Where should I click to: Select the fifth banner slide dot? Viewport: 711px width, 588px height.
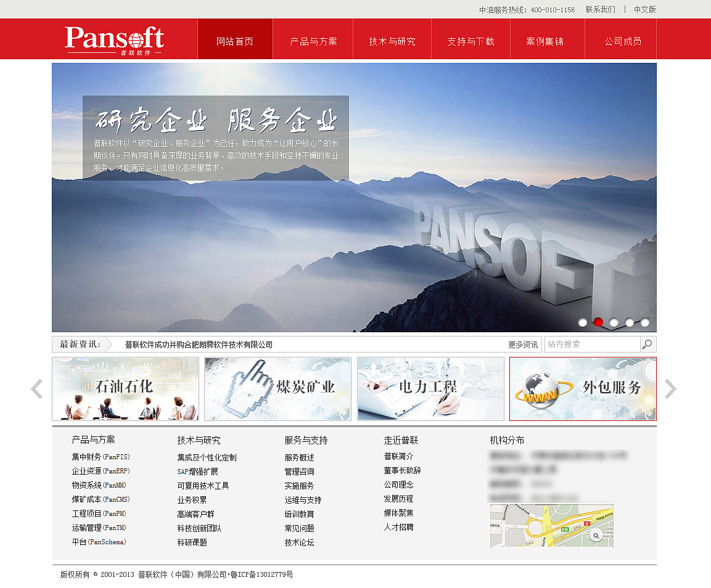(645, 322)
